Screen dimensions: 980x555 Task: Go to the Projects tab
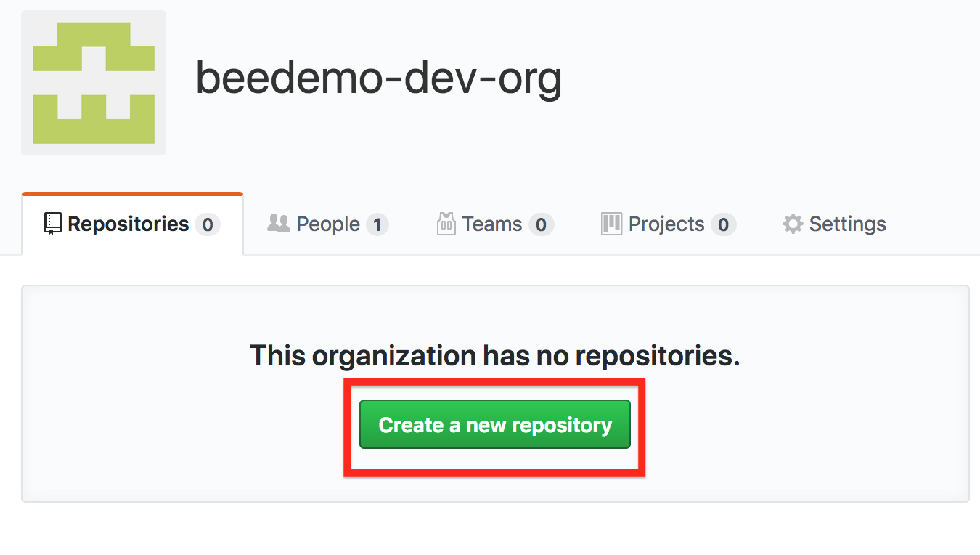(x=669, y=224)
